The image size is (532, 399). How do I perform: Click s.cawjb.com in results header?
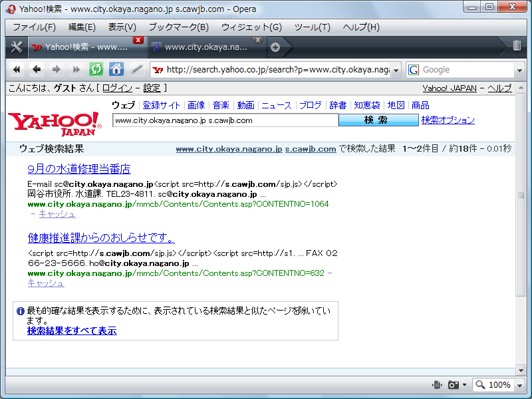[311, 148]
